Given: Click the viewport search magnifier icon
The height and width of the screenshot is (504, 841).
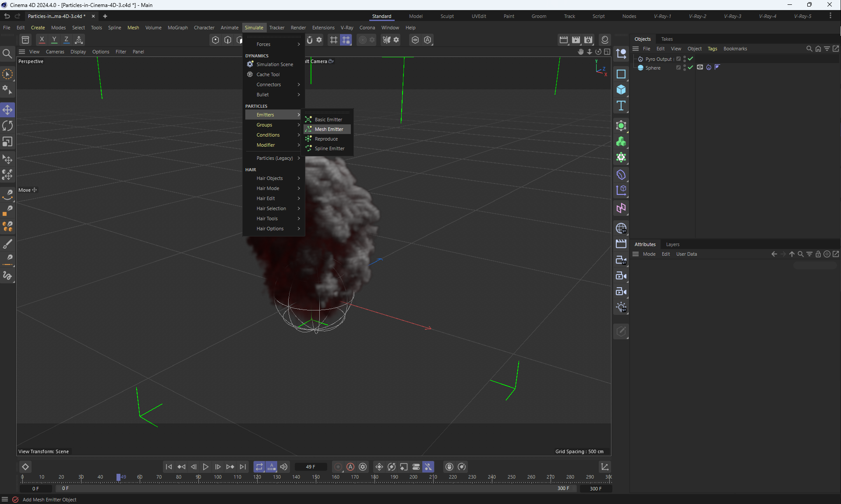Looking at the screenshot, I should (x=7, y=54).
